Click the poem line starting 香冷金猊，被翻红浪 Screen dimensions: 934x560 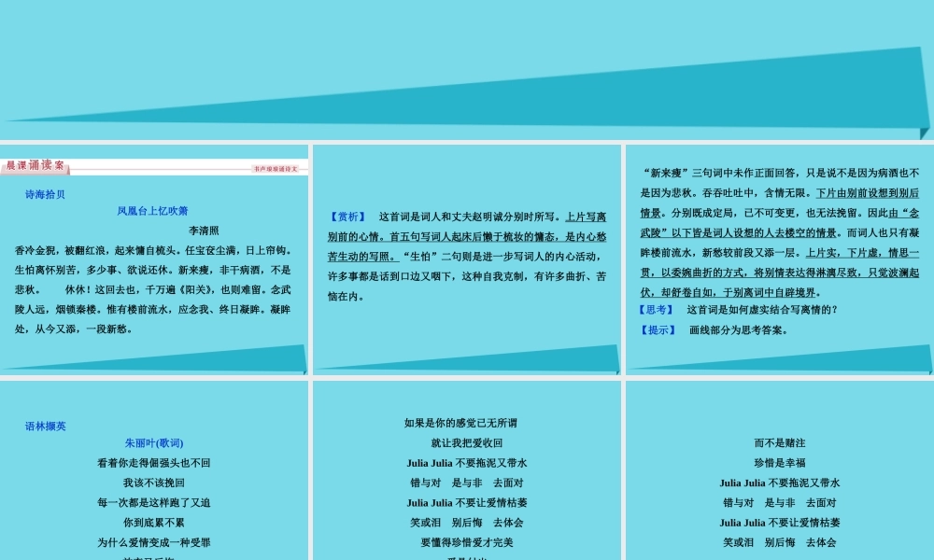point(153,250)
